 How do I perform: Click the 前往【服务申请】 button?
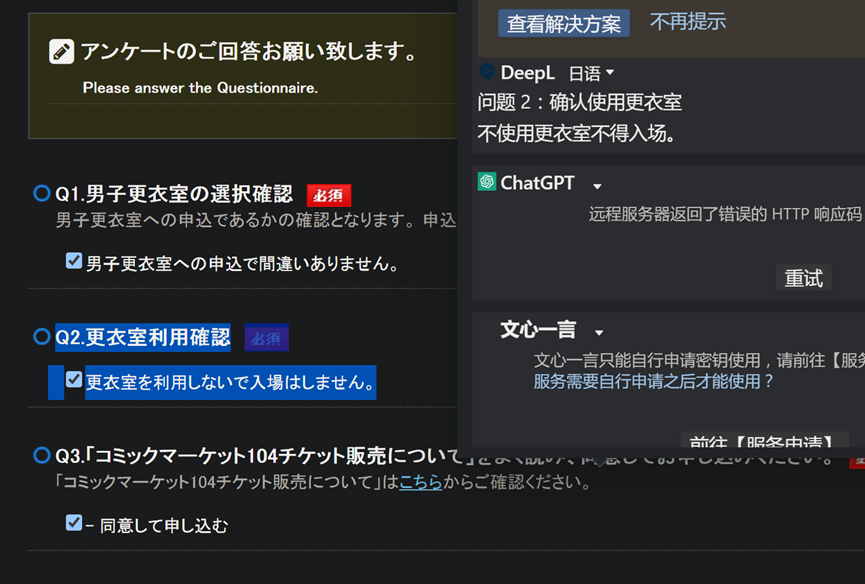point(764,441)
